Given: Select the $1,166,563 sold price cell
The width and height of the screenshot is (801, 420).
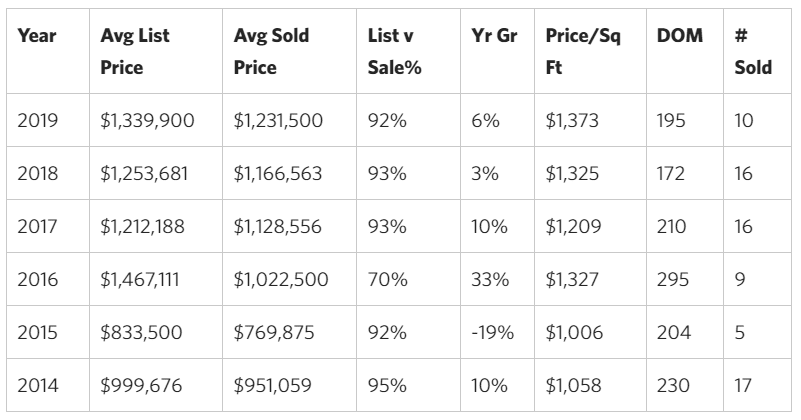Looking at the screenshot, I should pyautogui.click(x=278, y=174).
